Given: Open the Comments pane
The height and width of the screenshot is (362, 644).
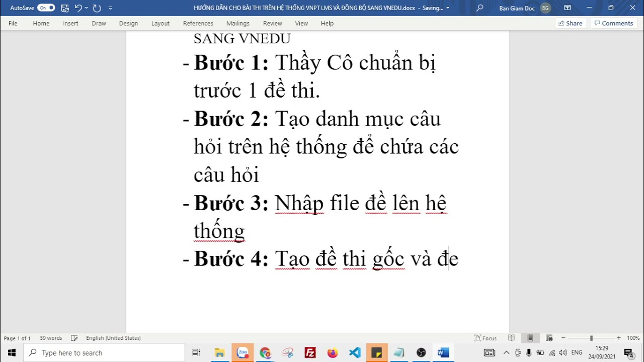Looking at the screenshot, I should [613, 23].
